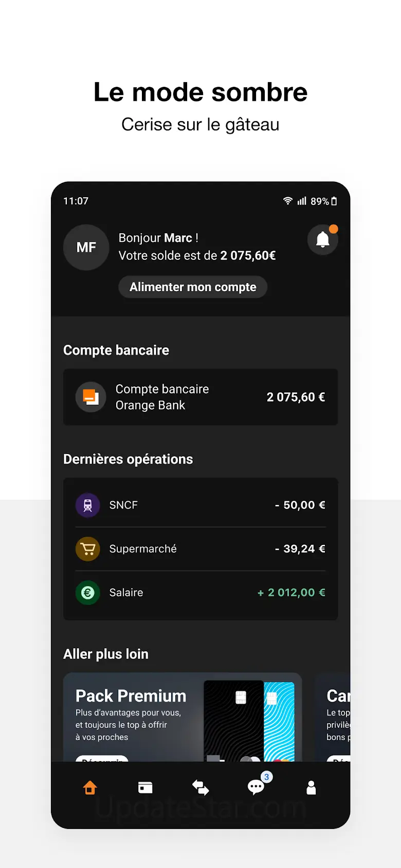
Task: Open Compte bancaire Orange Bank account row
Action: pos(200,397)
